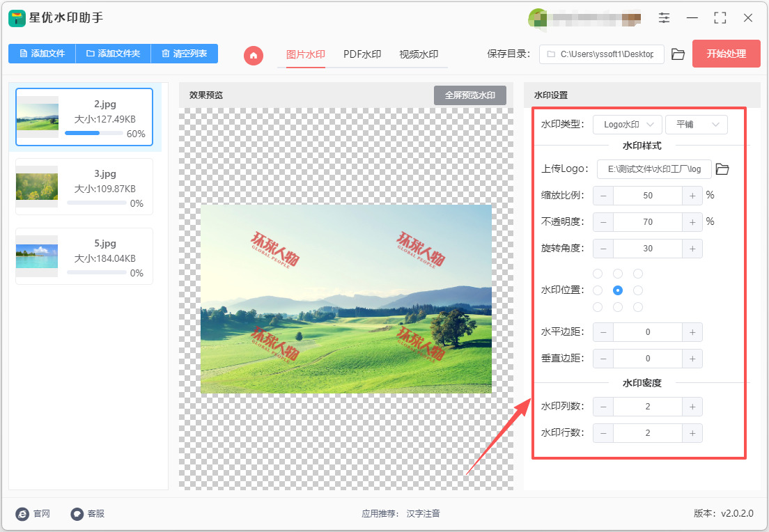
Task: Click 水印列数 value field
Action: 647,407
